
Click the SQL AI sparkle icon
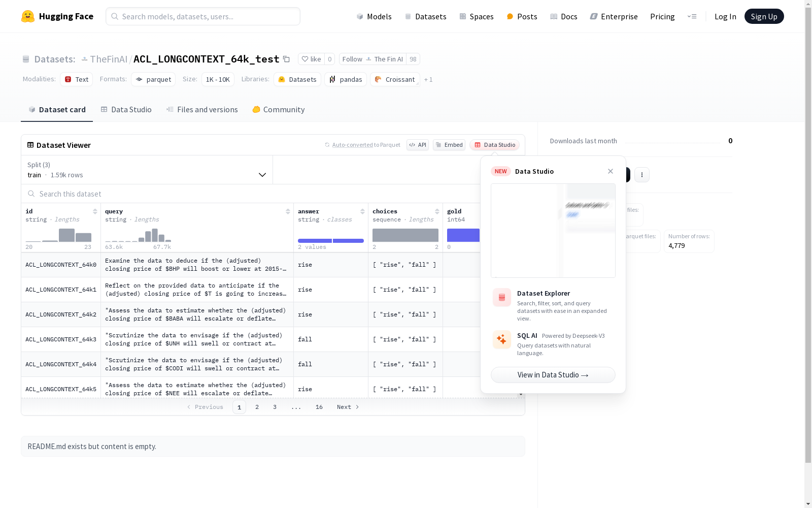[502, 339]
